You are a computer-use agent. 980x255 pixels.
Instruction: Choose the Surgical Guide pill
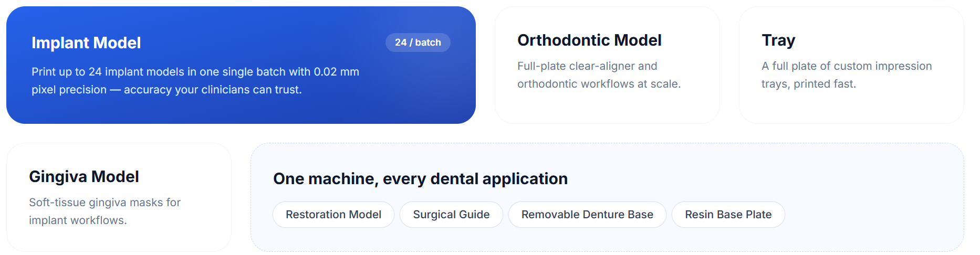point(451,215)
